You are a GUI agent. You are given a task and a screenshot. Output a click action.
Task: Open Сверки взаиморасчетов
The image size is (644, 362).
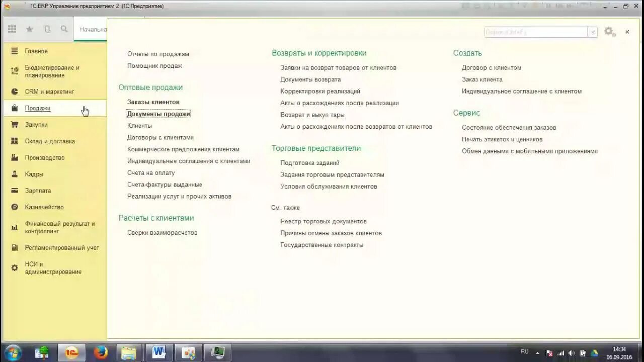point(162,233)
